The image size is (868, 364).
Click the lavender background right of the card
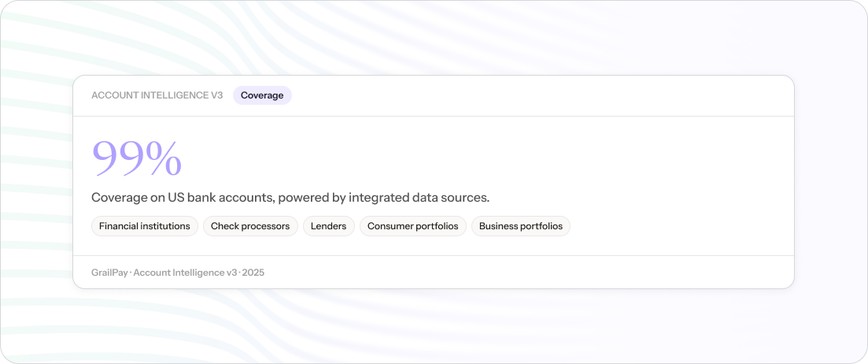(x=830, y=181)
